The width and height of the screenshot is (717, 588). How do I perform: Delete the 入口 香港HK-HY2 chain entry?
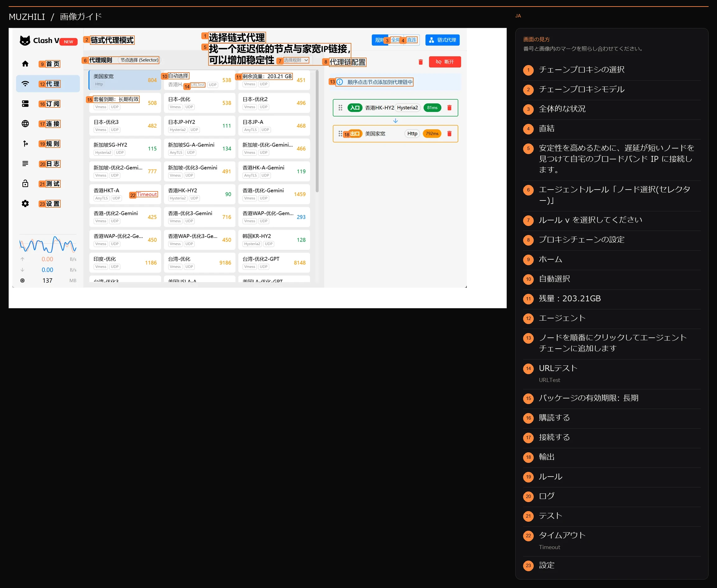pos(449,108)
